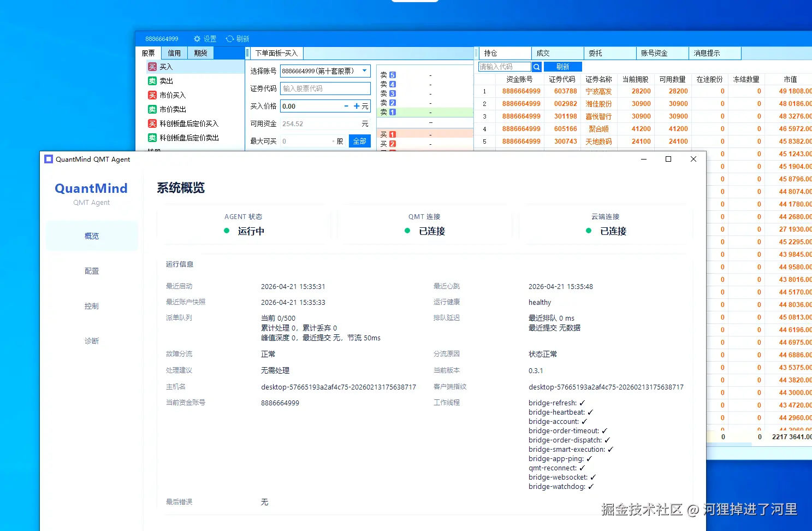Open 控制 in QuantMind sidebar
812x531 pixels.
(92, 306)
